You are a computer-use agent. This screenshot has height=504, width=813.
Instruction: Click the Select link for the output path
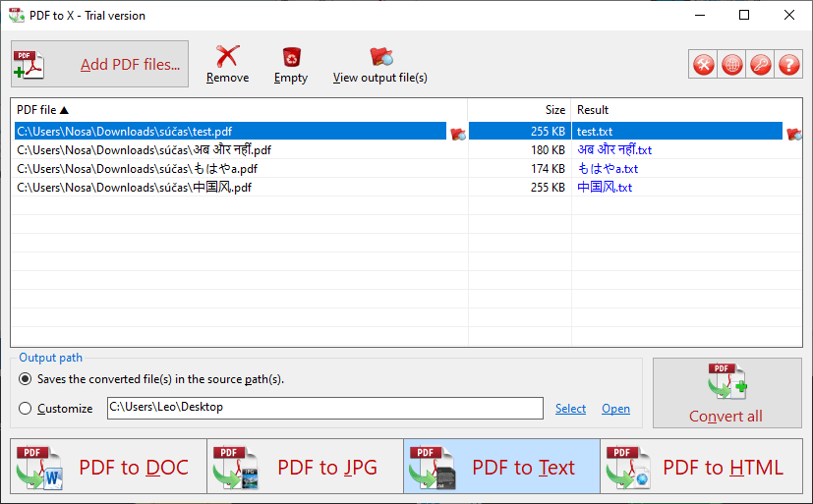click(570, 409)
